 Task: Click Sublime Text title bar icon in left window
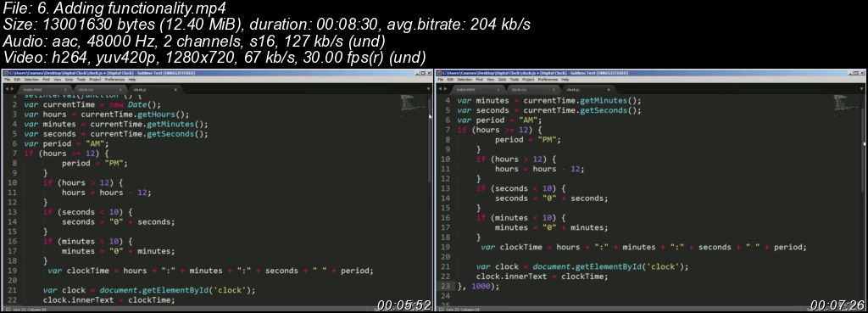pos(4,73)
